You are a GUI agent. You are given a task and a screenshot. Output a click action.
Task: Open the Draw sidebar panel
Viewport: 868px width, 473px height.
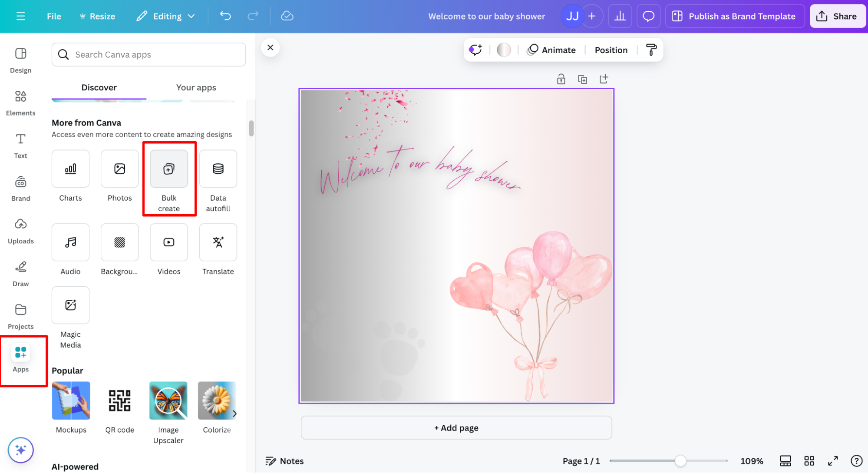coord(20,274)
